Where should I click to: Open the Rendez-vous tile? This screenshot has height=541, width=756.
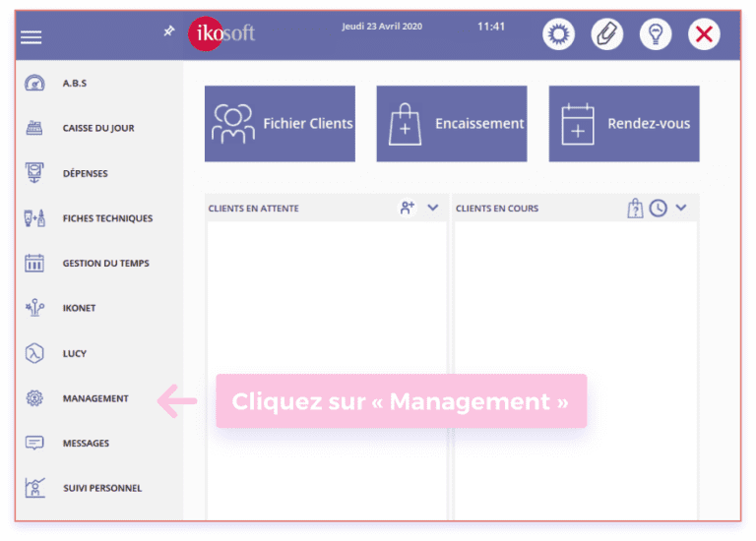point(624,124)
